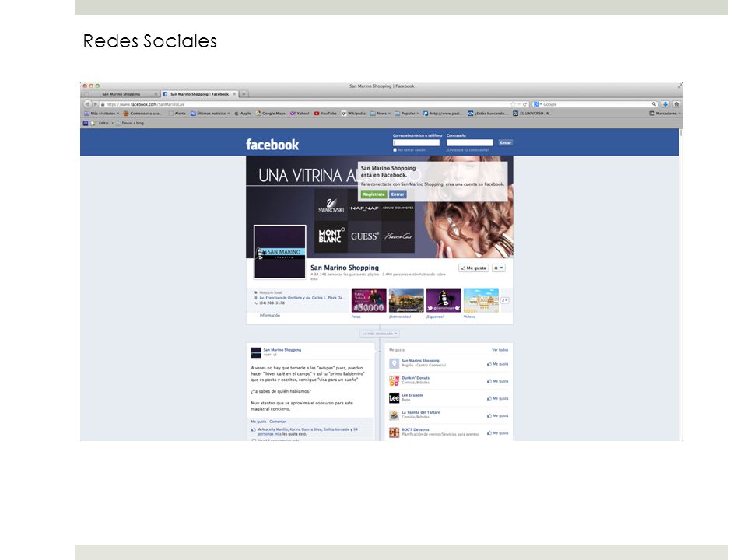Open the Alerta bookmark

pyautogui.click(x=177, y=114)
